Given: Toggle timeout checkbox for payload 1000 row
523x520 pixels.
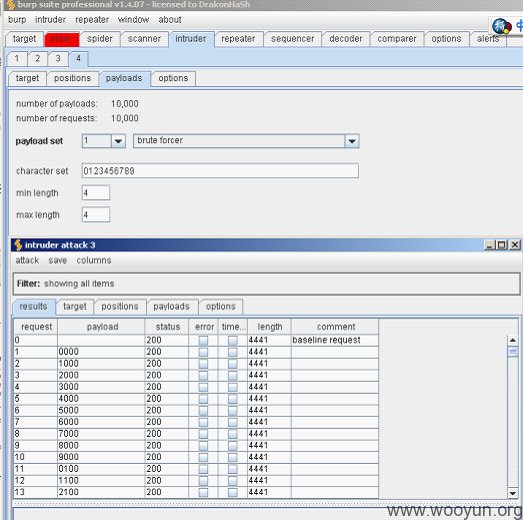Looking at the screenshot, I should (233, 364).
